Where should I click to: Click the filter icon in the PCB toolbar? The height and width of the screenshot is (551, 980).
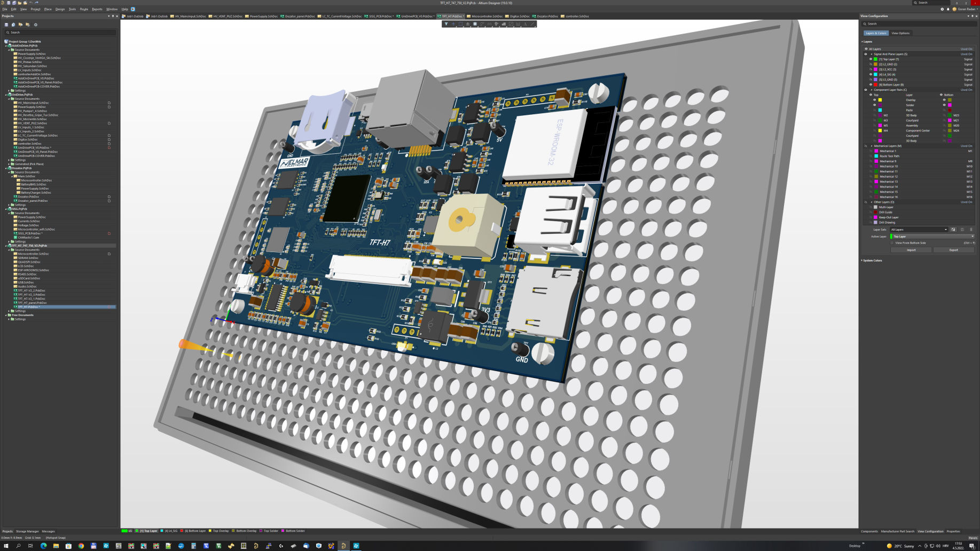pos(446,24)
